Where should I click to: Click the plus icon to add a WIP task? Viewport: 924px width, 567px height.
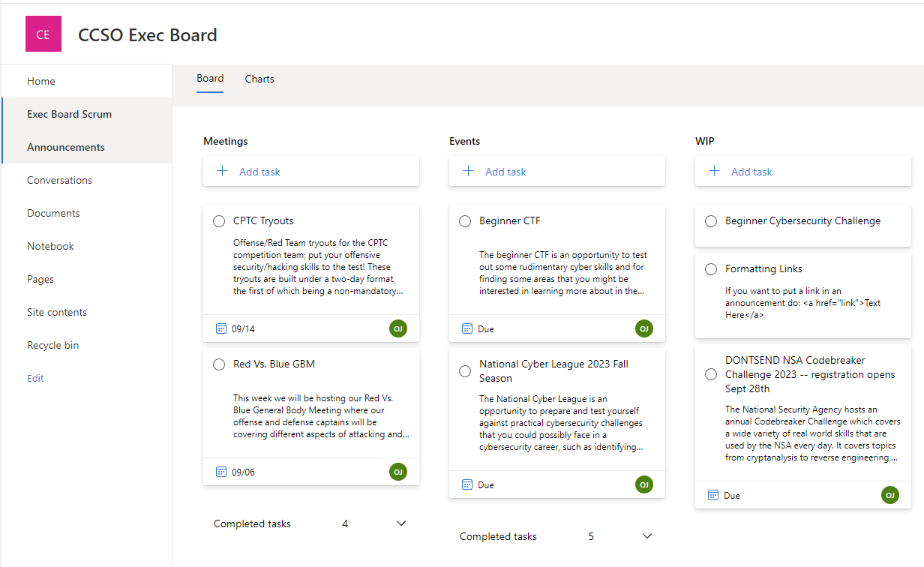click(714, 171)
